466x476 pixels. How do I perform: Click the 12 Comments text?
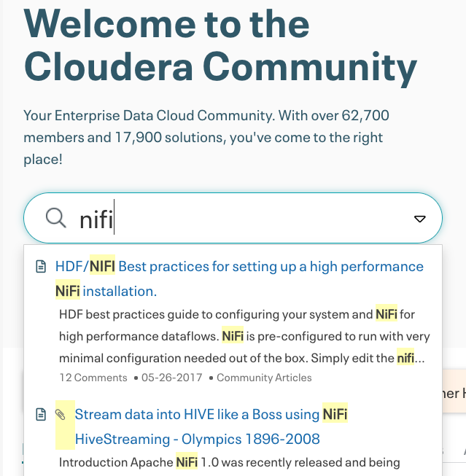(x=93, y=378)
